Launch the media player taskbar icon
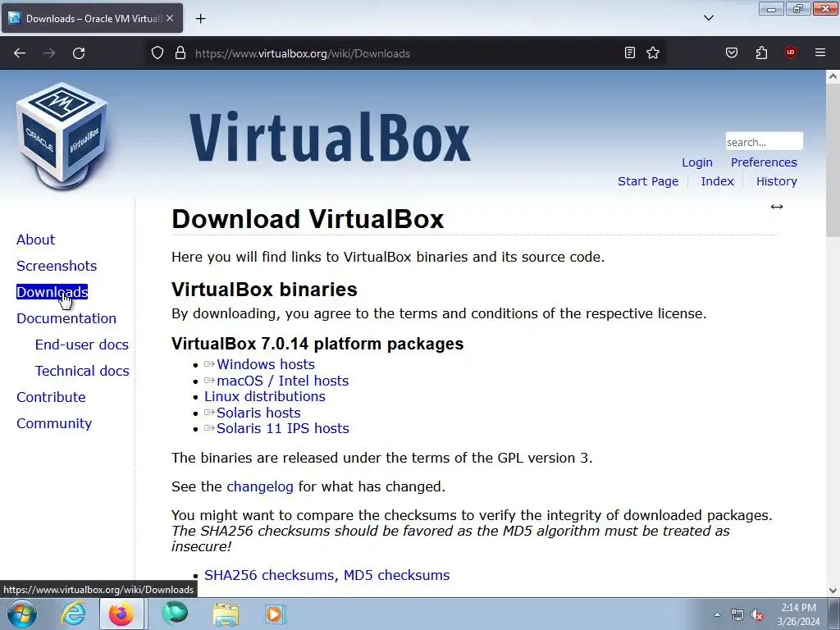Image resolution: width=840 pixels, height=630 pixels. 276,614
